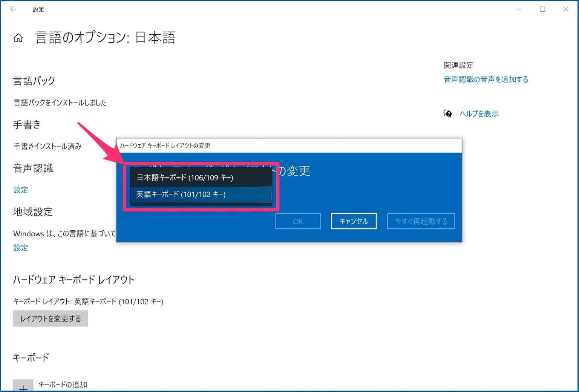Viewport: 579px width, 392px height.
Task: Click the back arrow in Settings
Action: click(x=13, y=9)
